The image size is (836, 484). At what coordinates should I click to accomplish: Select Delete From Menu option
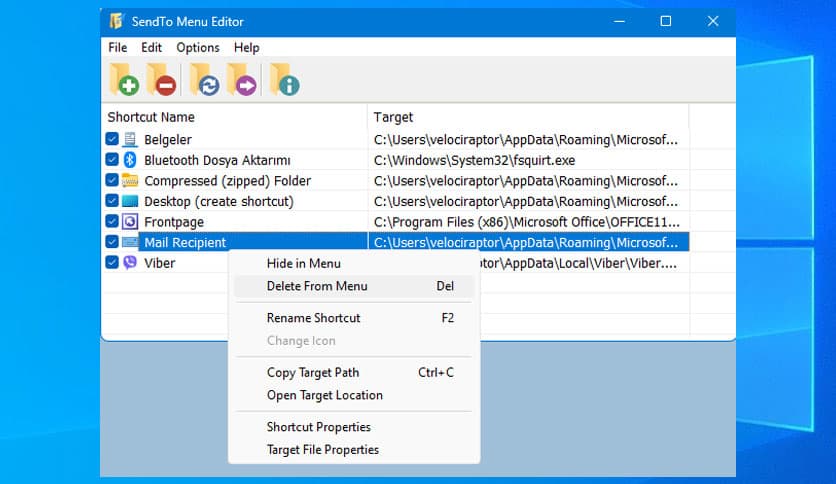[x=354, y=286]
